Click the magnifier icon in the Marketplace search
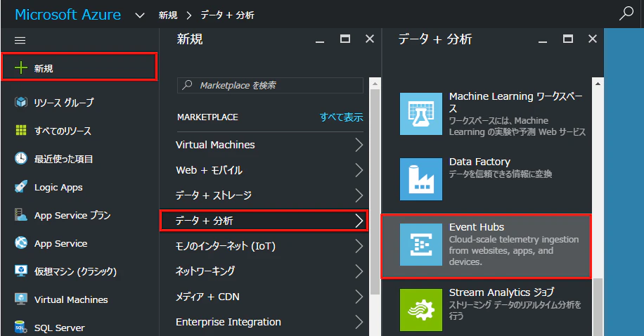Image resolution: width=644 pixels, height=336 pixels. pyautogui.click(x=187, y=85)
